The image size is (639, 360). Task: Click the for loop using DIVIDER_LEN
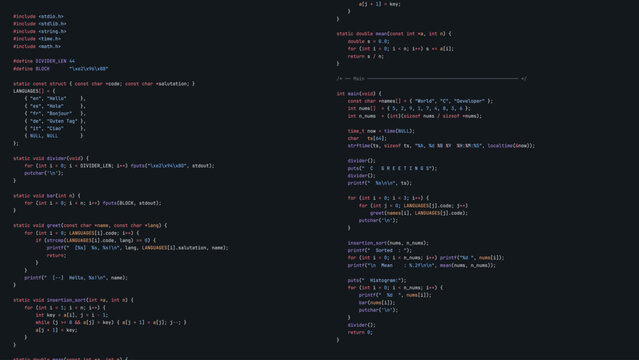(119, 166)
